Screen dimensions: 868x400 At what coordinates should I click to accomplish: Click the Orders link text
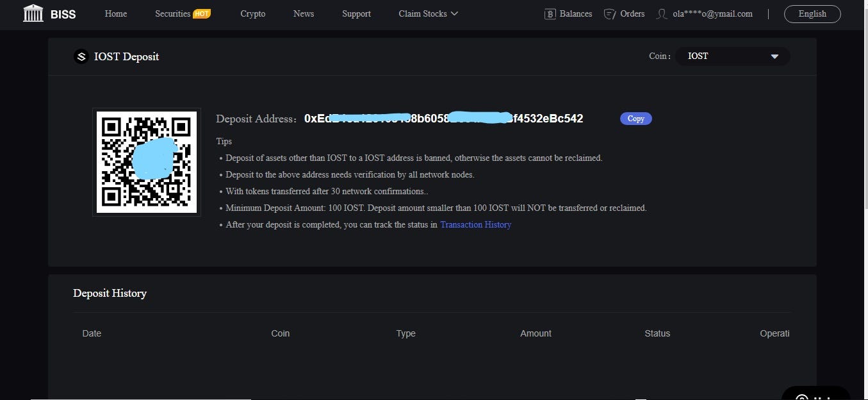click(632, 13)
